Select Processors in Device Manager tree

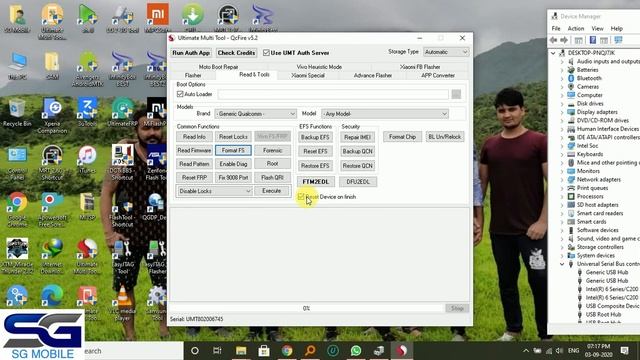tap(590, 196)
